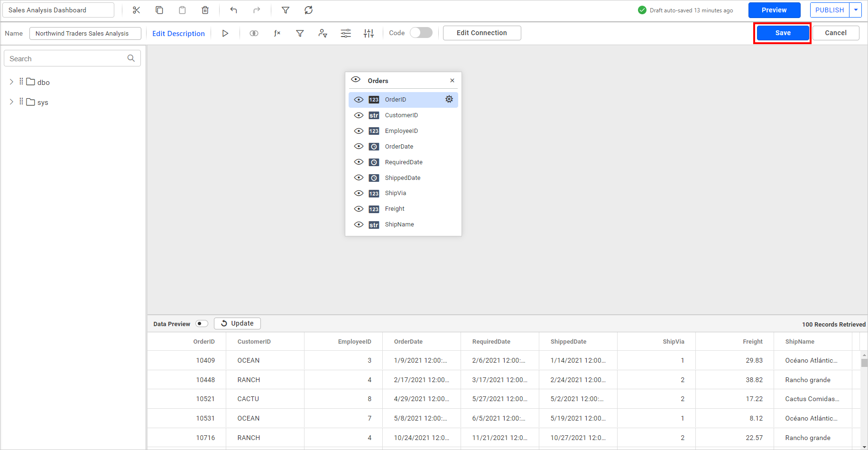Click the Save button
The height and width of the screenshot is (450, 868).
(783, 33)
